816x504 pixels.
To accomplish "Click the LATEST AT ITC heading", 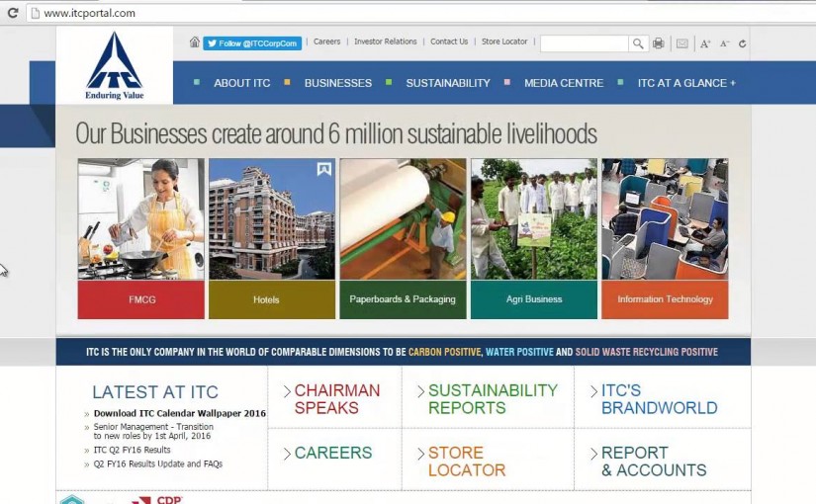I will [155, 392].
